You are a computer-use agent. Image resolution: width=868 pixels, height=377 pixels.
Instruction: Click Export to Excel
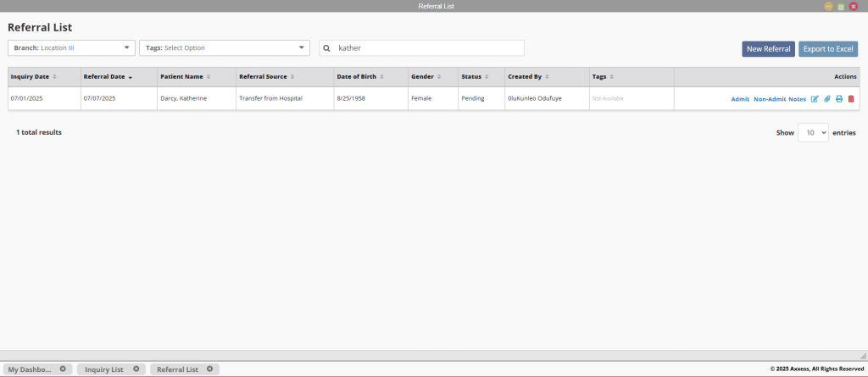pyautogui.click(x=827, y=48)
